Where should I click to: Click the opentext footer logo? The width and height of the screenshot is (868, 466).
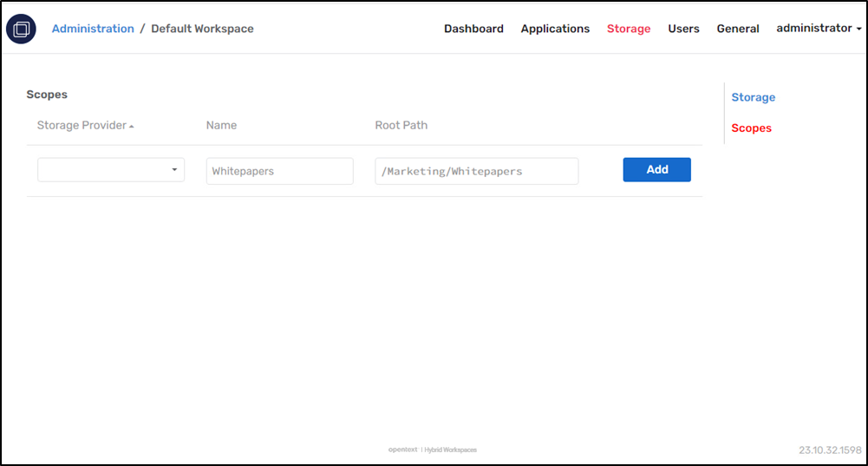click(402, 450)
